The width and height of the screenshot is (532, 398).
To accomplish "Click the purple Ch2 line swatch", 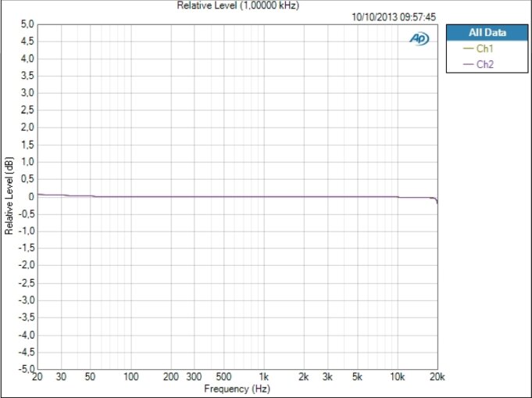I will [468, 64].
